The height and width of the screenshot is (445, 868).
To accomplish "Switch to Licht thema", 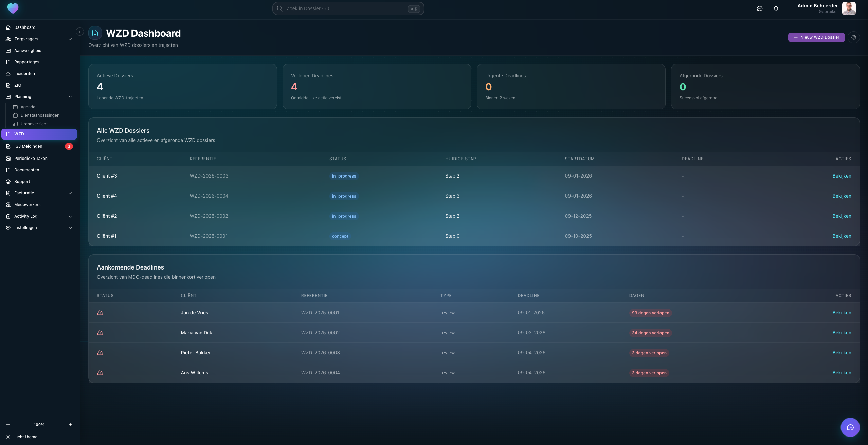I will 25,437.
